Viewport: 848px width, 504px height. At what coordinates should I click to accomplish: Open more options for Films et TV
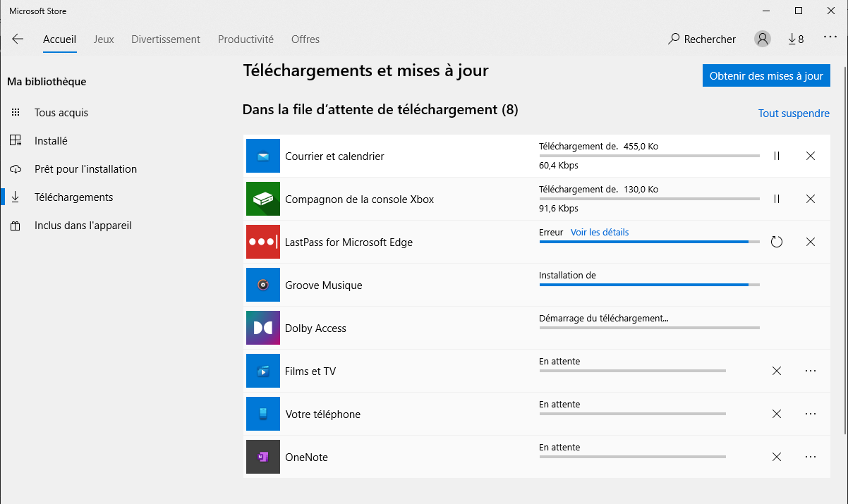pos(811,371)
